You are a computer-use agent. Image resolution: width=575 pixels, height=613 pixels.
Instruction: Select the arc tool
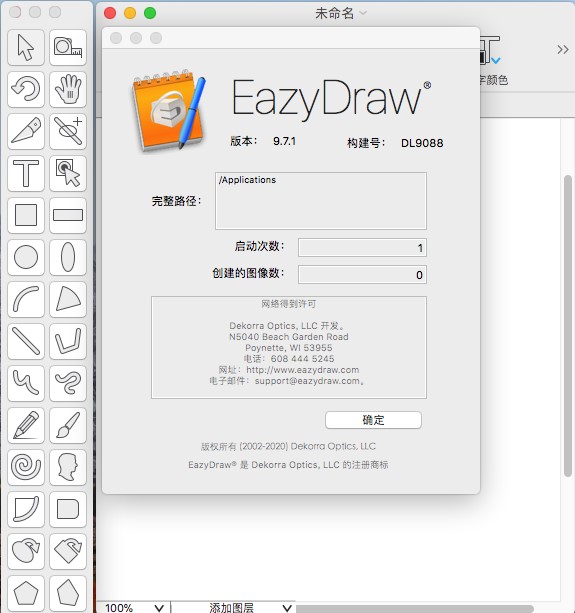[26, 299]
